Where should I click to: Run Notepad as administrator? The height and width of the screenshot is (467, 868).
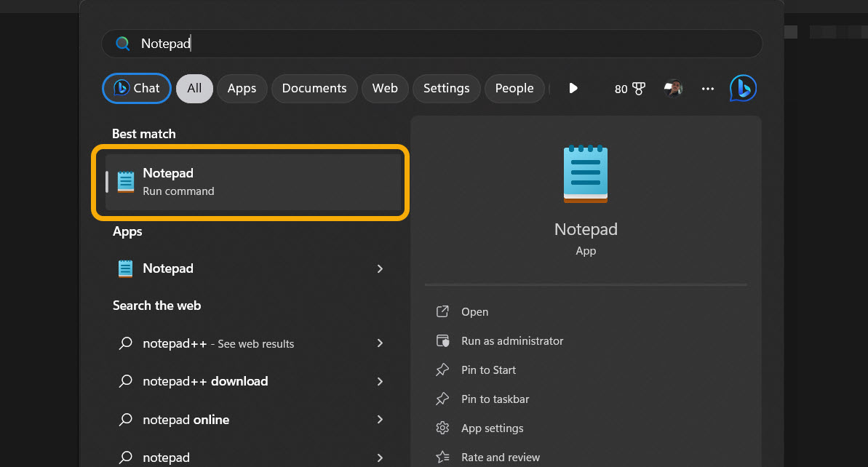[x=511, y=340]
